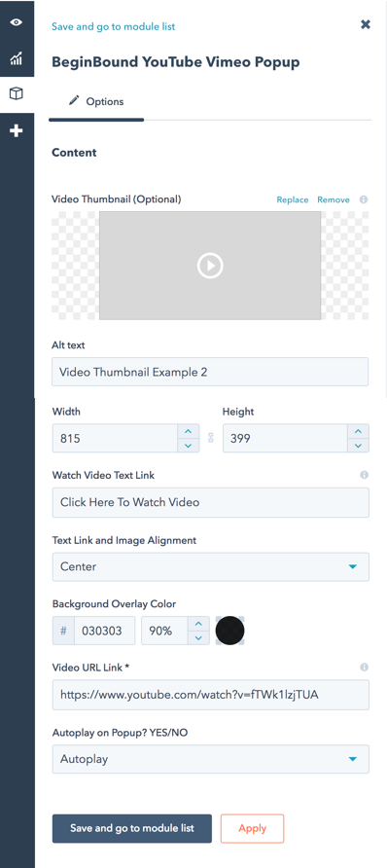Open the black background overlay color swatch

[x=229, y=631]
